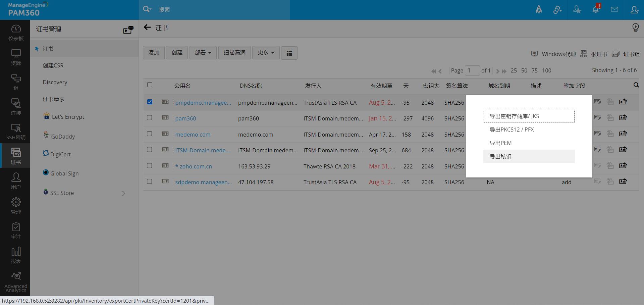Viewport: 644px width, 305px height.
Task: Click the notifications bell icon
Action: [596, 9]
